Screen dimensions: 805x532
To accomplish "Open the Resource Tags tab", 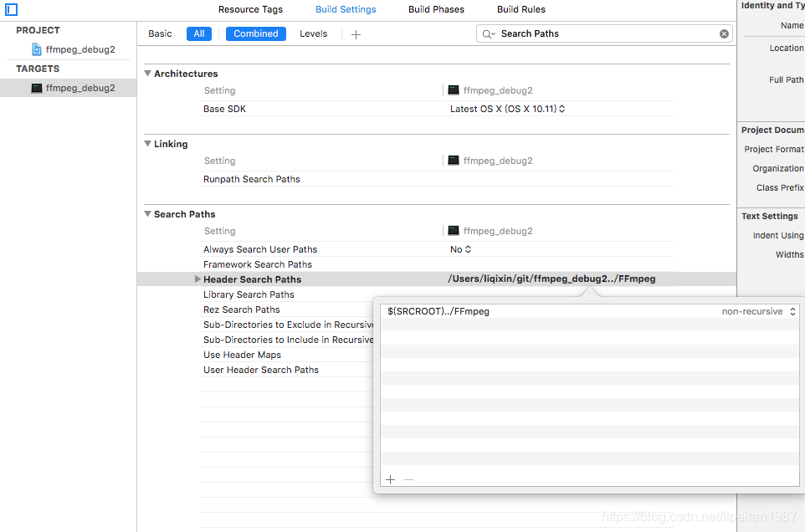I will pos(250,9).
